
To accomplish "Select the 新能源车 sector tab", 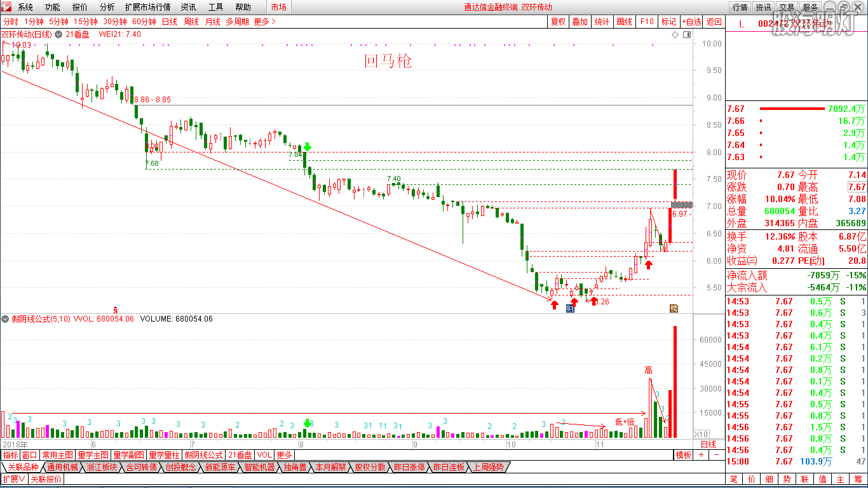I will pyautogui.click(x=220, y=467).
